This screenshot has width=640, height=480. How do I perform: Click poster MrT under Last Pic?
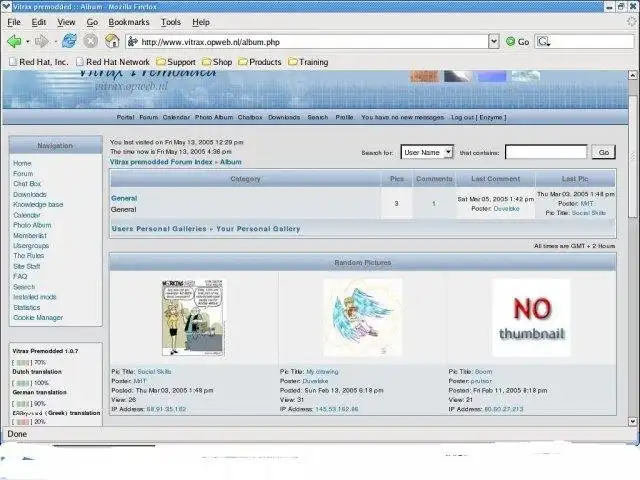point(587,203)
